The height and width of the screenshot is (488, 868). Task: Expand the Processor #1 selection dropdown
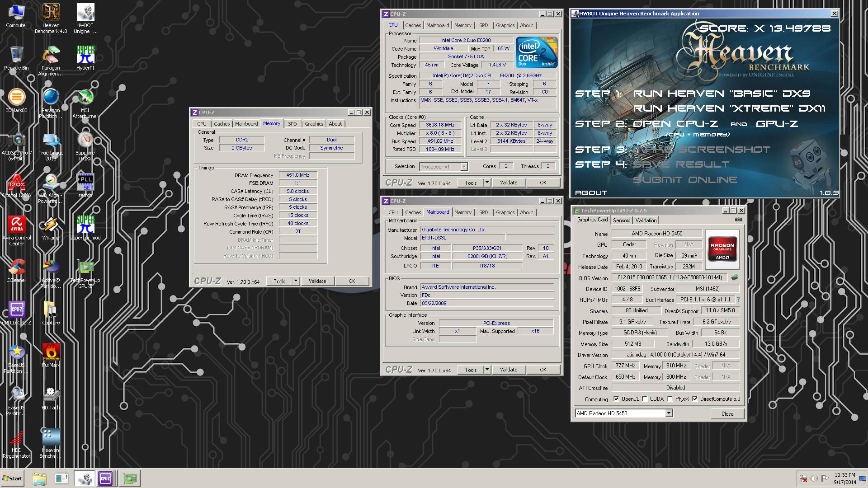click(463, 167)
